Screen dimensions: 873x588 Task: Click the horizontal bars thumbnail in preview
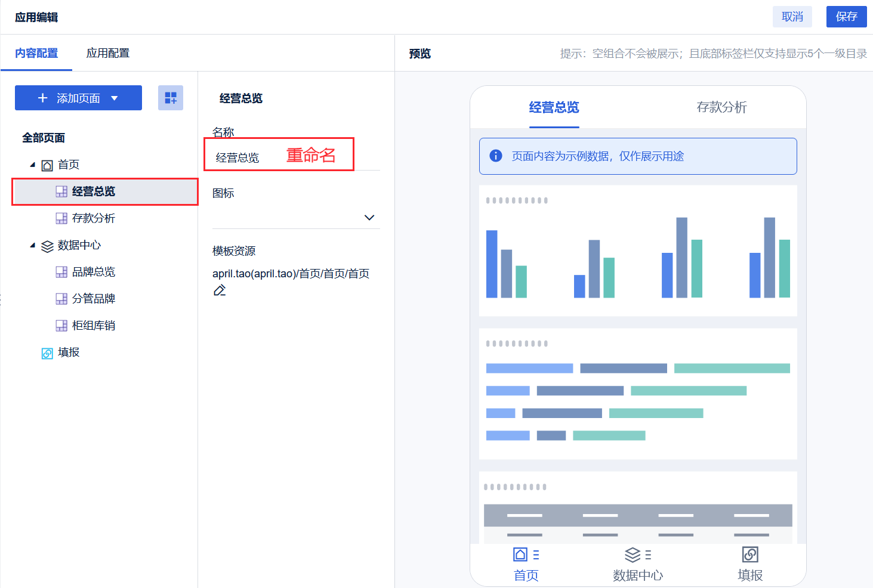click(x=638, y=394)
